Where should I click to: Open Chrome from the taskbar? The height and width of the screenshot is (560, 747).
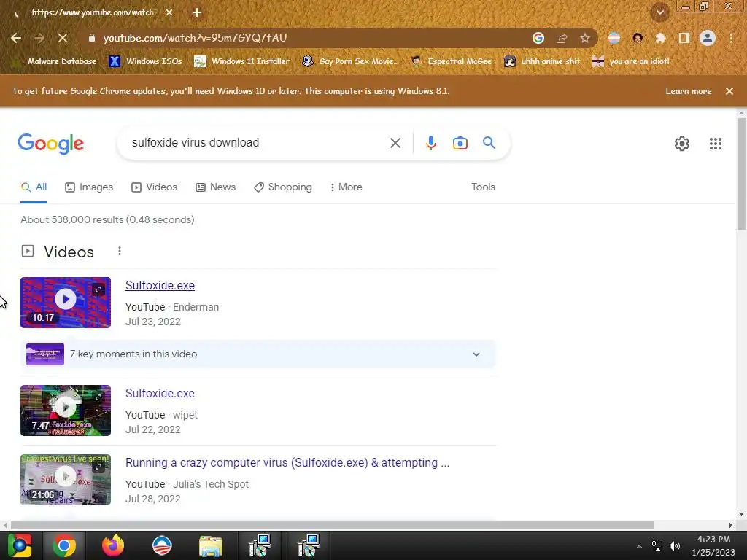[64, 545]
